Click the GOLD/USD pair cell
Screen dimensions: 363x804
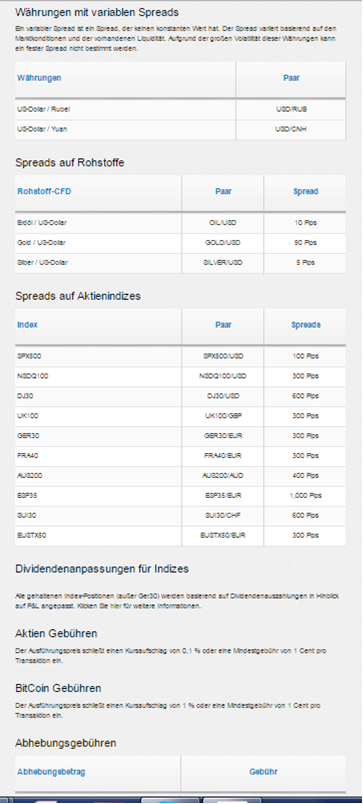click(223, 243)
